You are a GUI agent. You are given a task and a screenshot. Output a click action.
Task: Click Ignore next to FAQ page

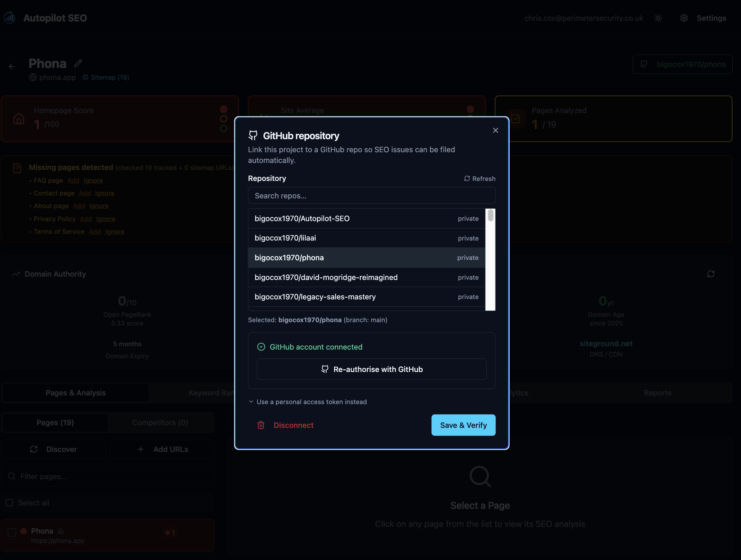(93, 181)
